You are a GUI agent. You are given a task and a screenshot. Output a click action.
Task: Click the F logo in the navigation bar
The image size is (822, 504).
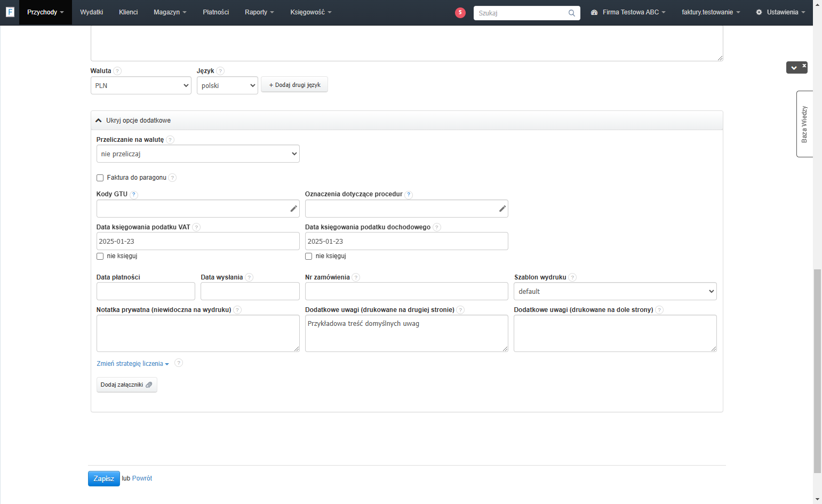pos(10,12)
